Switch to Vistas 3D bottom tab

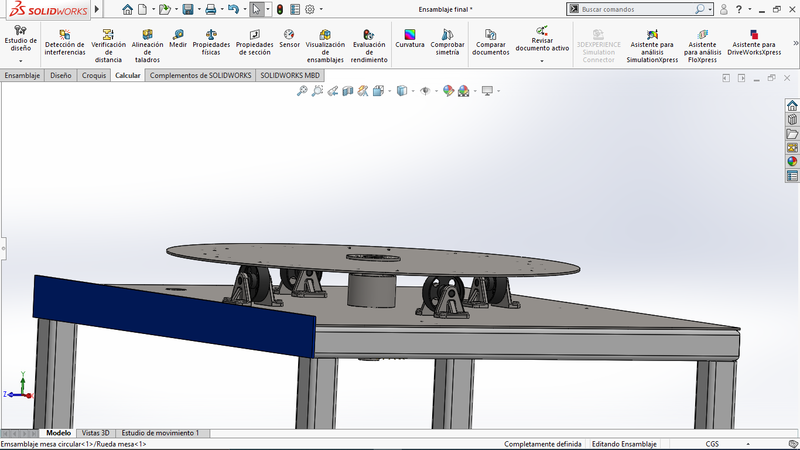tap(95, 433)
